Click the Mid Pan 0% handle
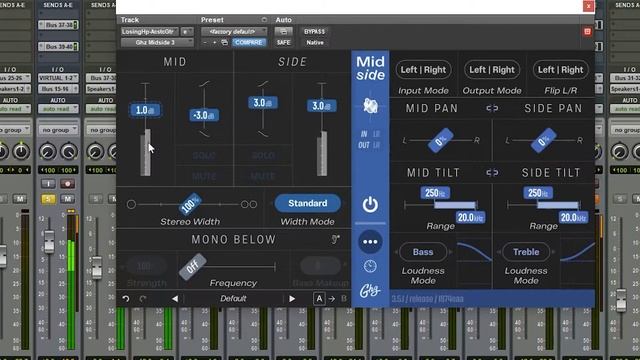Screen dimensions: 640x360 point(440,141)
